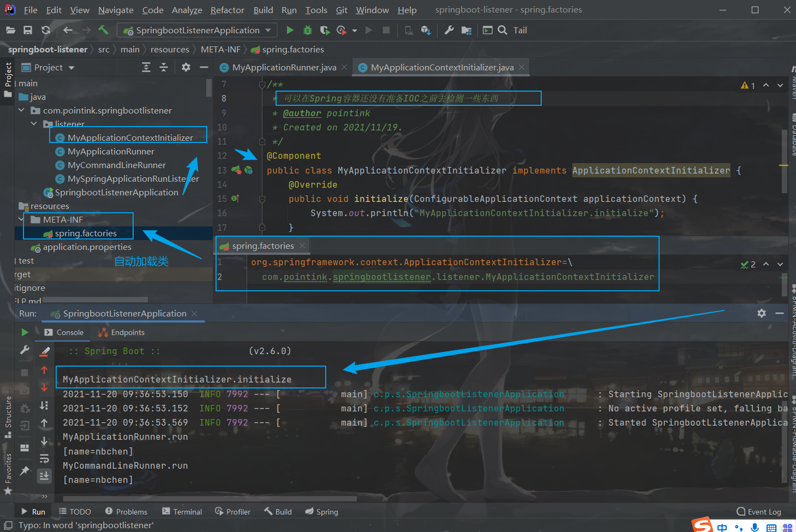Open the Profiler tool window
This screenshot has height=532, width=796.
[x=232, y=512]
